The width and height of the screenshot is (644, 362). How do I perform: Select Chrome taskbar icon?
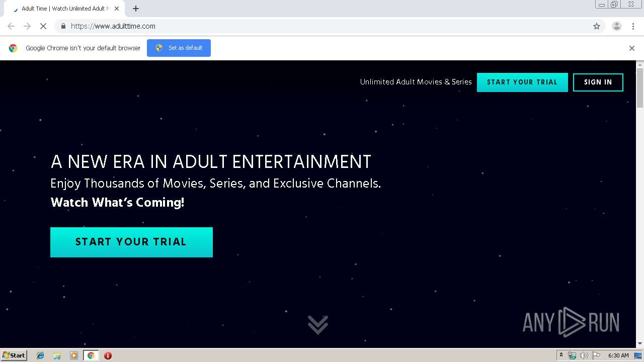(x=91, y=355)
